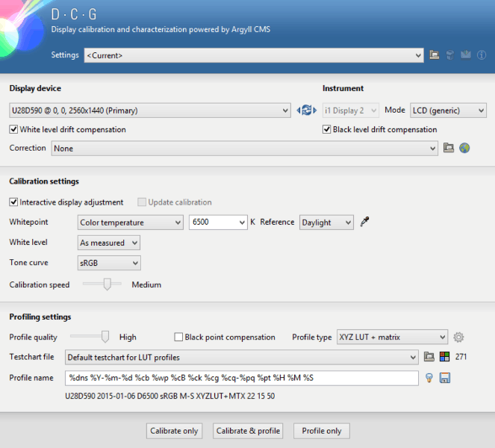Image resolution: width=495 pixels, height=448 pixels.
Task: Click the Profile only button
Action: click(322, 431)
